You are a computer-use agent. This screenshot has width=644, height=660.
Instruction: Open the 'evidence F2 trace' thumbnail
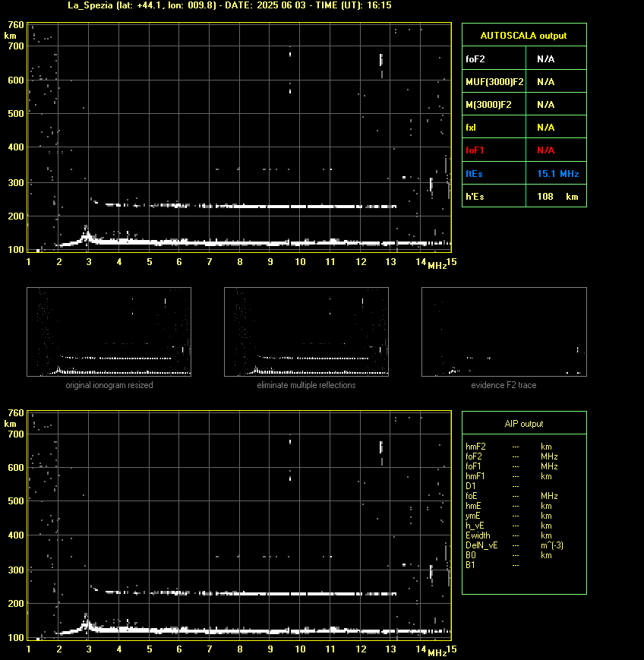click(x=504, y=332)
